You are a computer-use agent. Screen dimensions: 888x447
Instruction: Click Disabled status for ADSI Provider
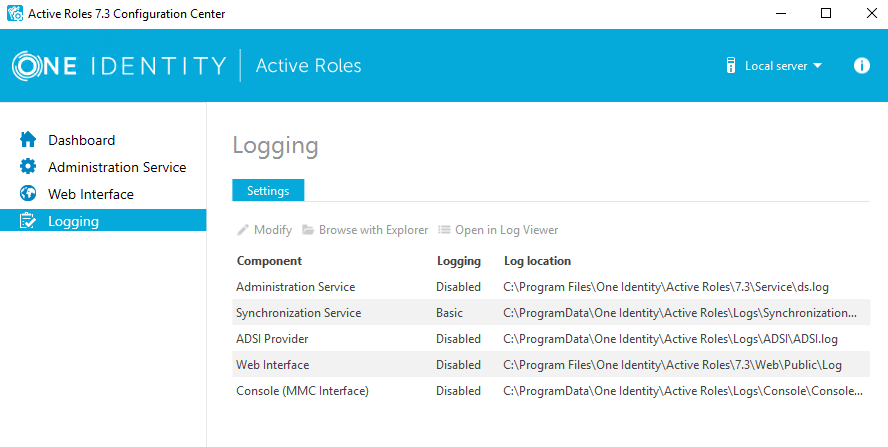click(458, 339)
